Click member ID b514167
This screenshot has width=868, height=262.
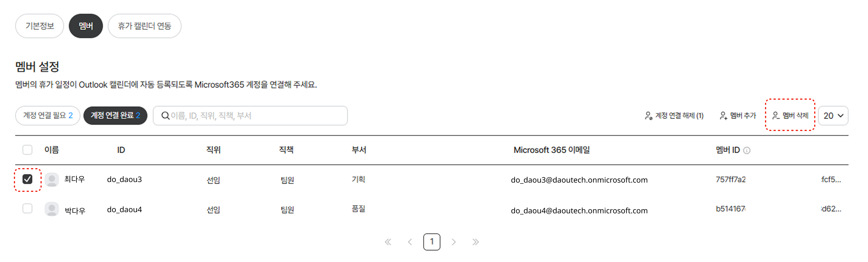pyautogui.click(x=731, y=209)
